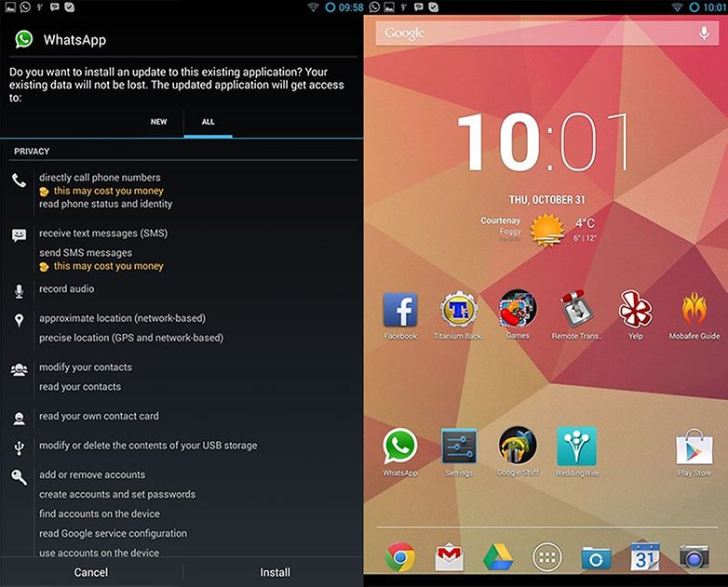Image resolution: width=728 pixels, height=587 pixels.
Task: Open the Google Stuff folder
Action: coord(518,446)
